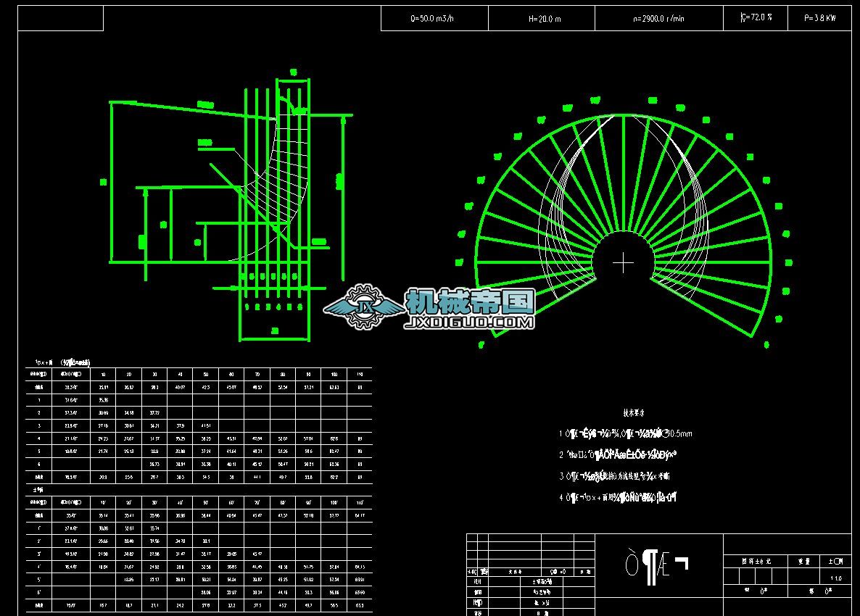
Task: Click the 24.2 value in the lower table's last row
Action: tap(180, 606)
